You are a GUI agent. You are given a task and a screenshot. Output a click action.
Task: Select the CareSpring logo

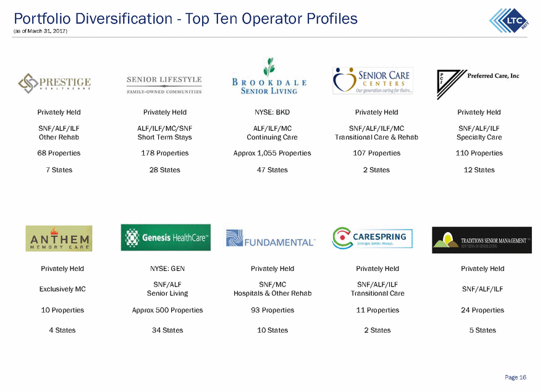[373, 238]
